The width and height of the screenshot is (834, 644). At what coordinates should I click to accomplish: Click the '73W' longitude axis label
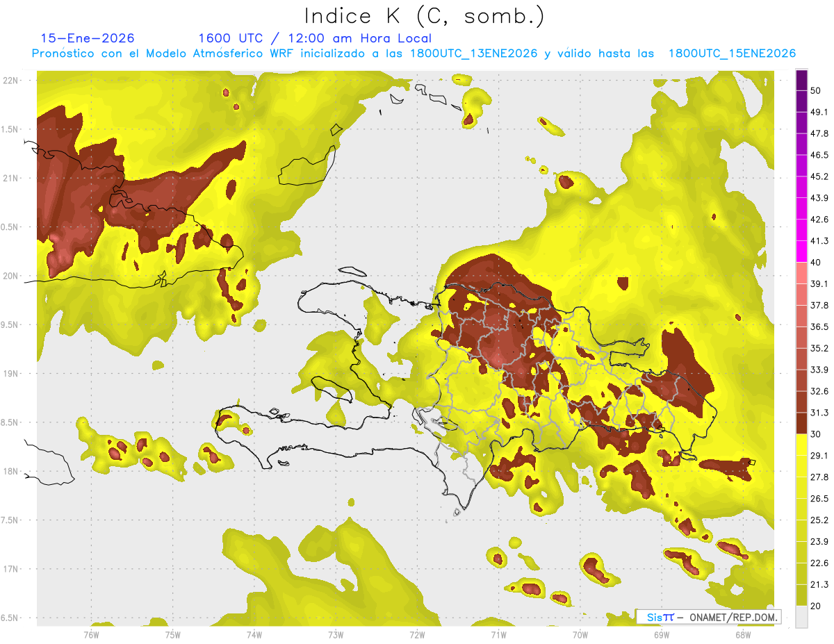(x=336, y=634)
